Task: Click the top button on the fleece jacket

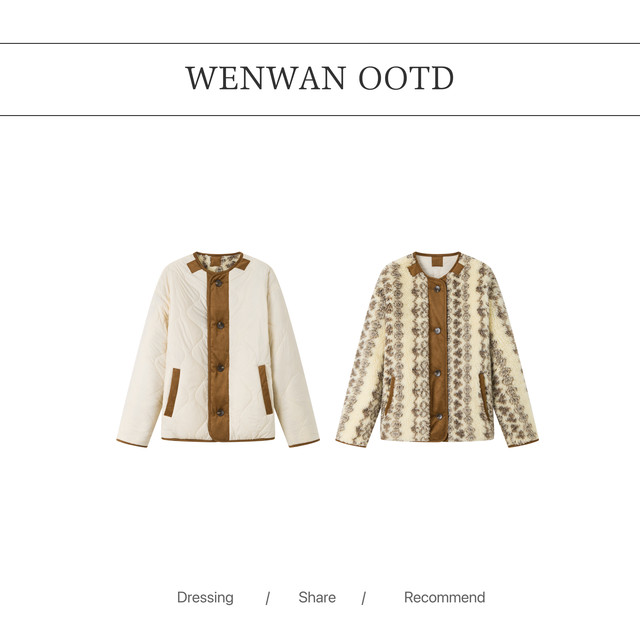Action: point(437,288)
